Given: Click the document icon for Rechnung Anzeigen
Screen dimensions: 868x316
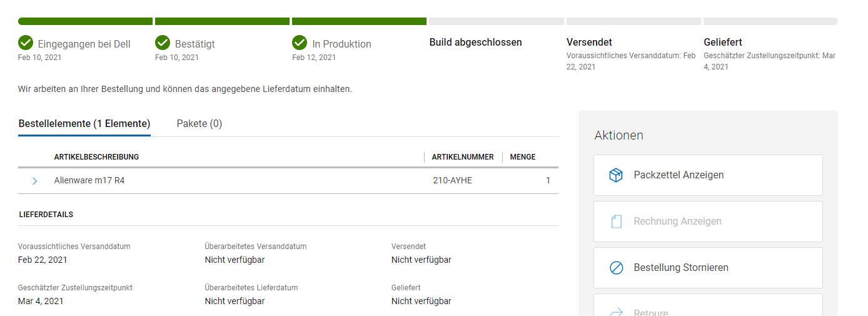Looking at the screenshot, I should coord(616,222).
